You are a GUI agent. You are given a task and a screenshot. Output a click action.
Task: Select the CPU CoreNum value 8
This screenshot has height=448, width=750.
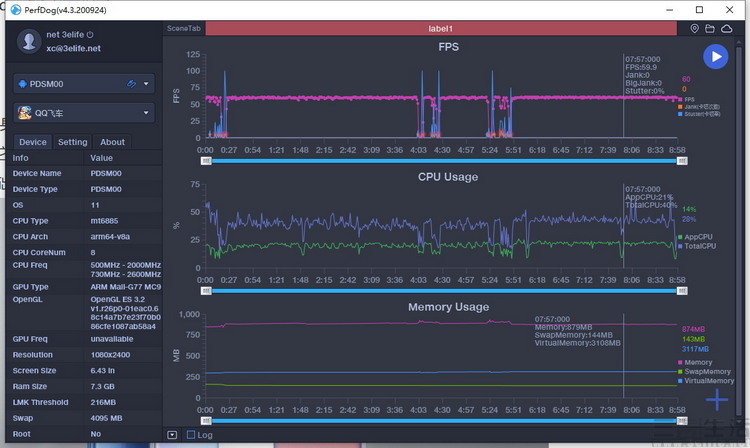[93, 252]
